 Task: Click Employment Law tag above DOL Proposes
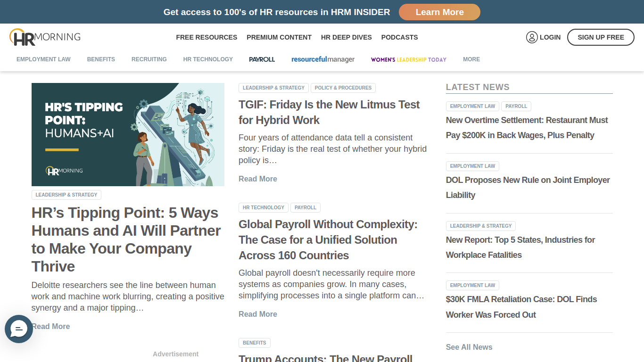472,166
